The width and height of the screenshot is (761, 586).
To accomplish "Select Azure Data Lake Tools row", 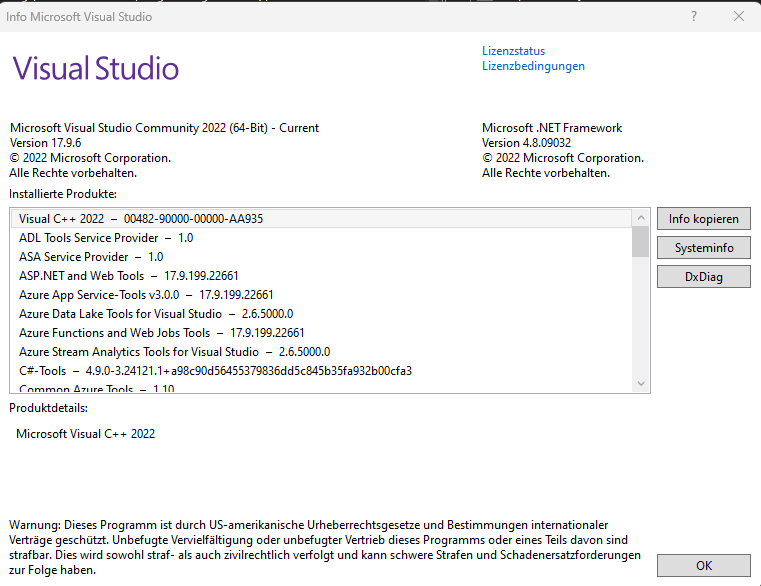I will pos(321,314).
